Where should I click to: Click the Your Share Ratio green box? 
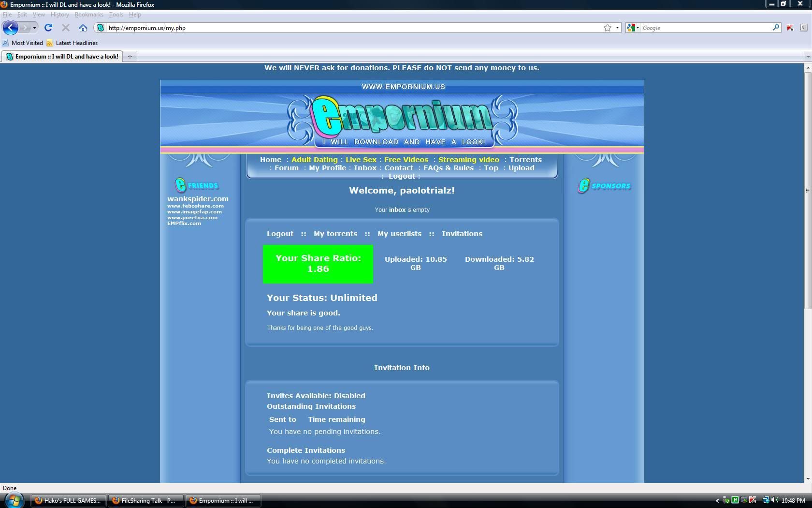coord(318,264)
